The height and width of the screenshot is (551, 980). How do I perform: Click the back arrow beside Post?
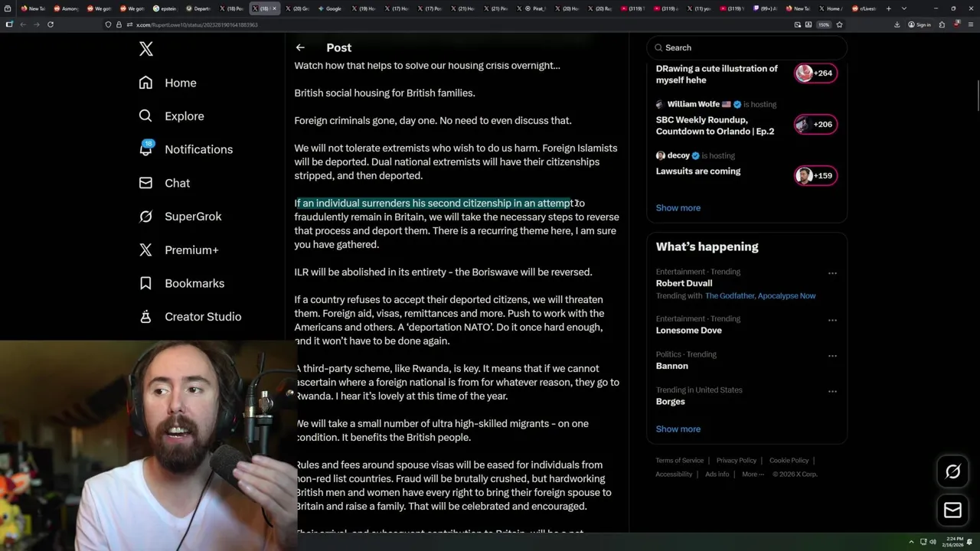click(300, 47)
